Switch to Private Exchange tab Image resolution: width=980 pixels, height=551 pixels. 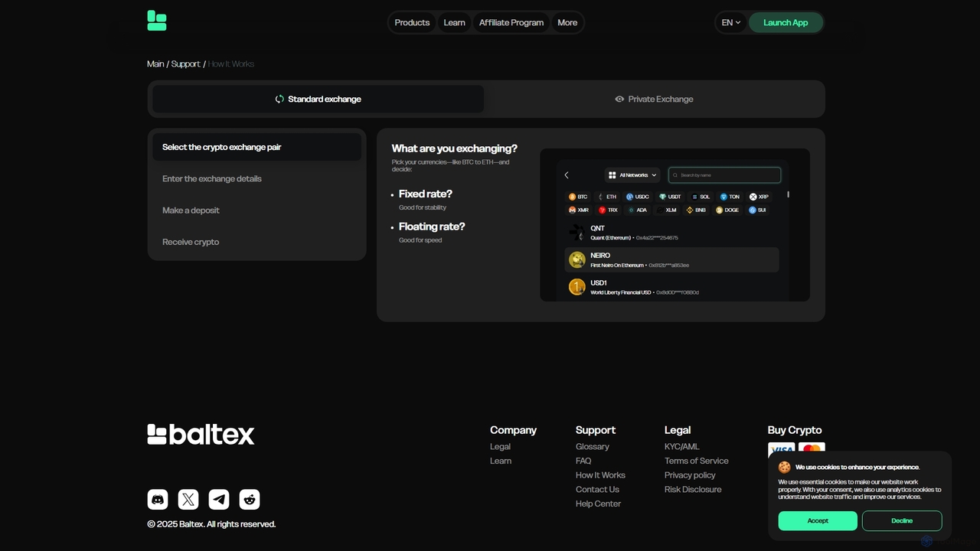(654, 99)
